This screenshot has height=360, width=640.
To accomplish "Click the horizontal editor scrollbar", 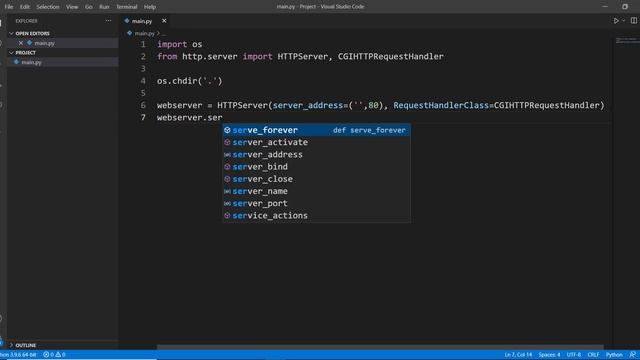I will tap(380, 347).
